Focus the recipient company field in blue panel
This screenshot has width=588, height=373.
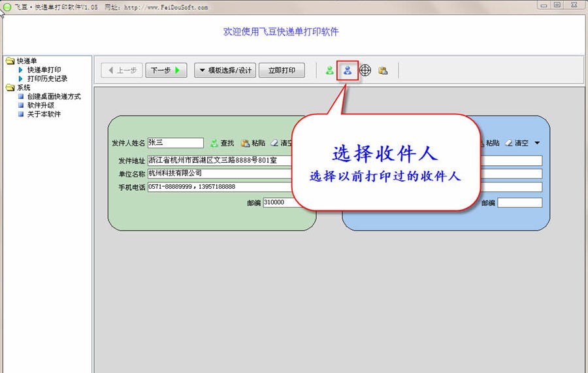tap(512, 174)
